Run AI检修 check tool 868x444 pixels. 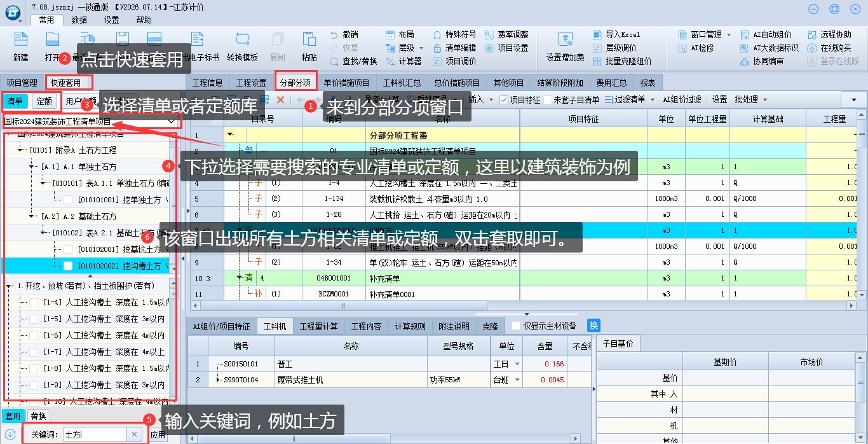click(x=696, y=48)
